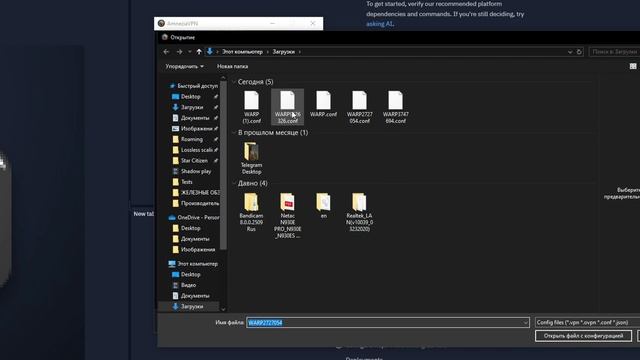Change view layout icon
Viewport: 640px width, 360px height.
633,66
